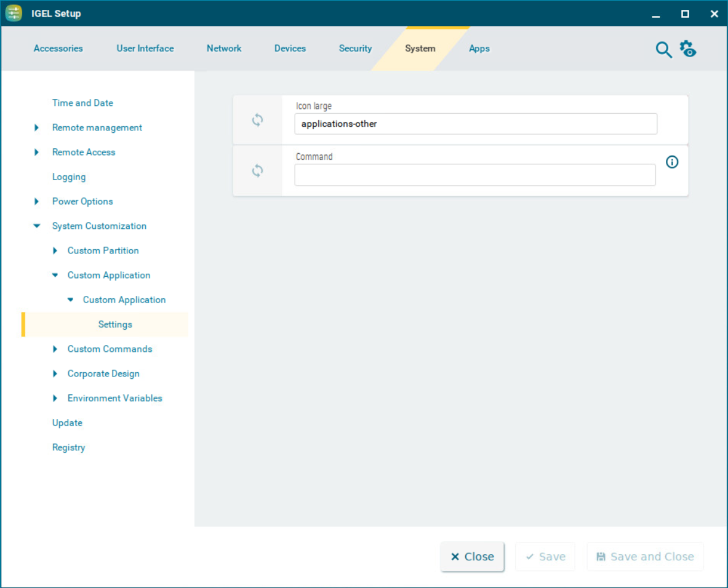Expand the Remote management tree node
Image resolution: width=728 pixels, height=588 pixels.
point(36,127)
